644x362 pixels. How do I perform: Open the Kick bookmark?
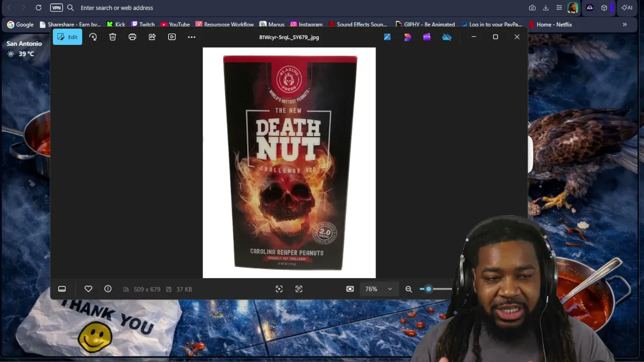point(116,24)
